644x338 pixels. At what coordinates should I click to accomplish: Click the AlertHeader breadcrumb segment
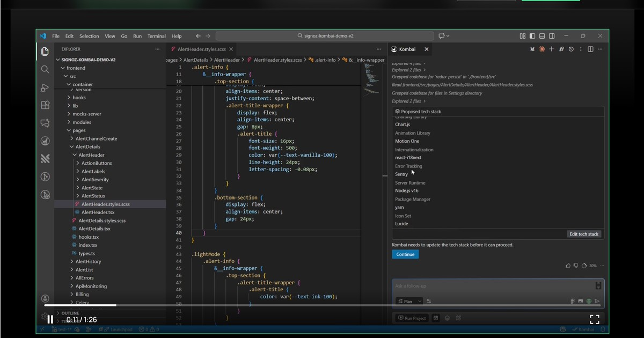click(x=227, y=60)
